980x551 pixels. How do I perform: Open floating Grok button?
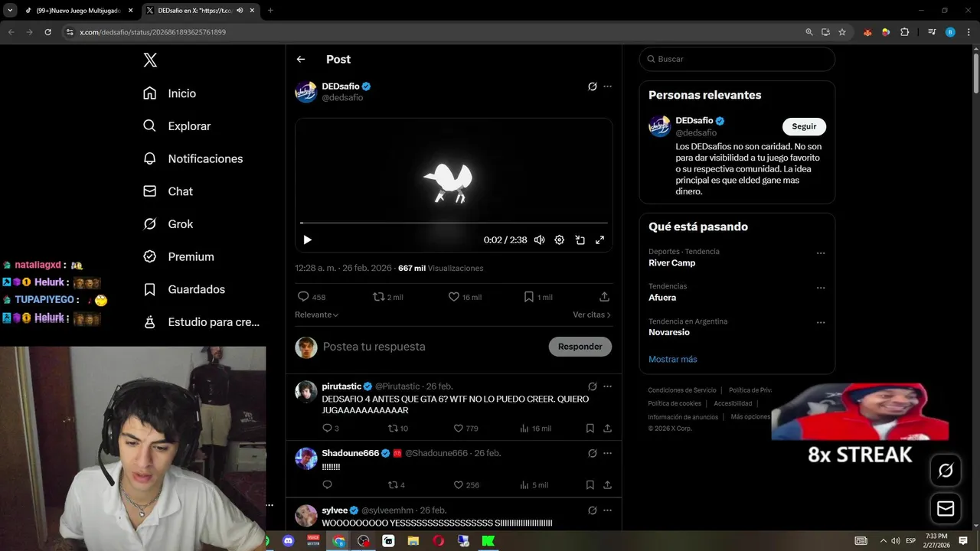point(946,471)
